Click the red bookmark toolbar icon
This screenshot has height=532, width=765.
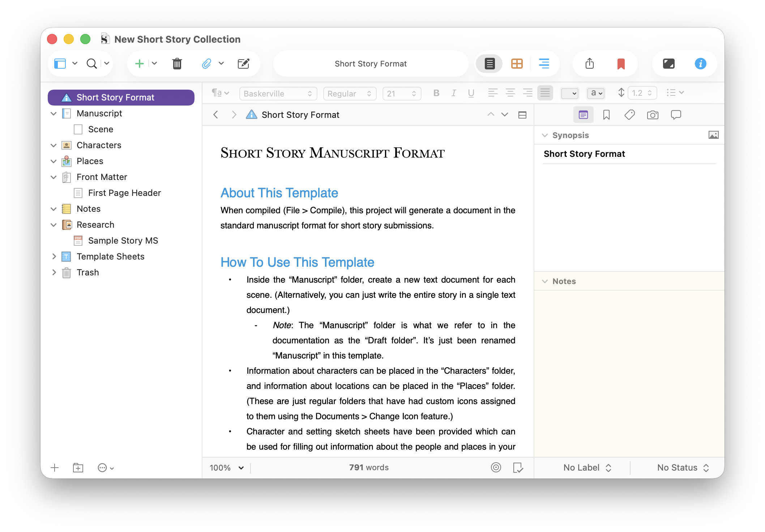tap(621, 64)
